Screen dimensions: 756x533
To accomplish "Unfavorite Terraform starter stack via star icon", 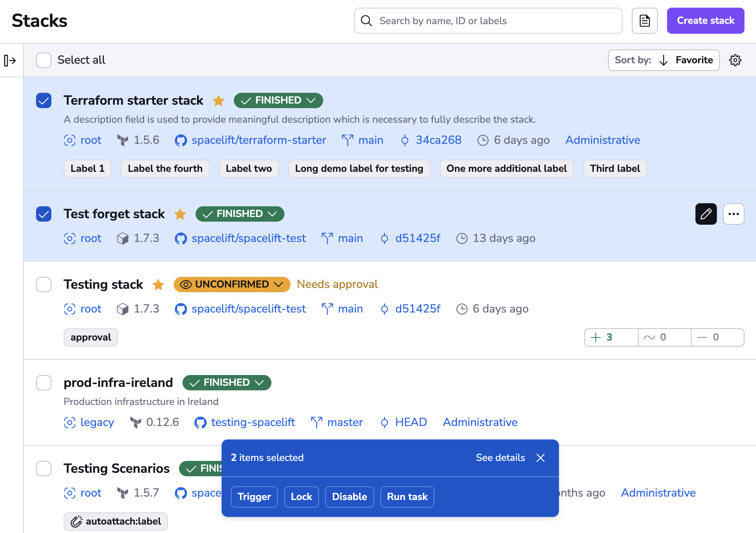I will tap(218, 100).
